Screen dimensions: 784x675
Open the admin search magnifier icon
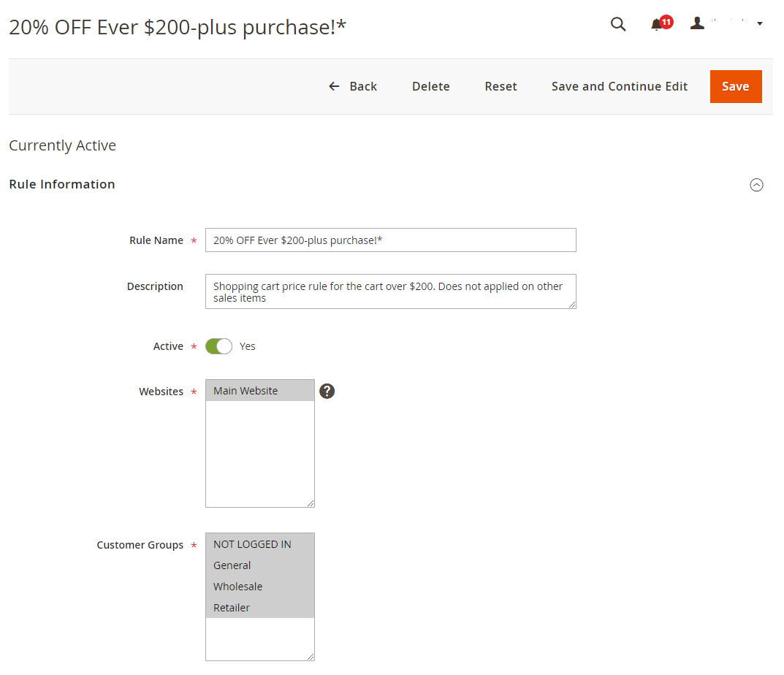pyautogui.click(x=618, y=24)
